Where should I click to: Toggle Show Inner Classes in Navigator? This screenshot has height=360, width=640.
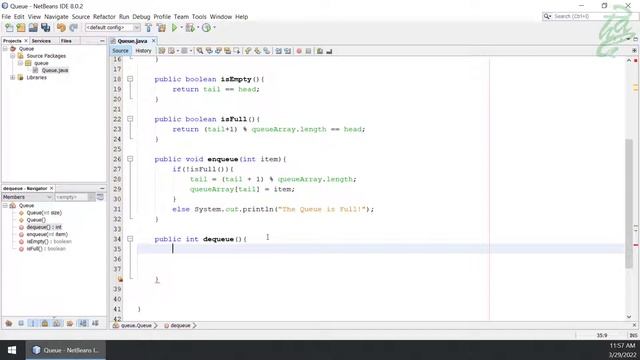(x=57, y=324)
